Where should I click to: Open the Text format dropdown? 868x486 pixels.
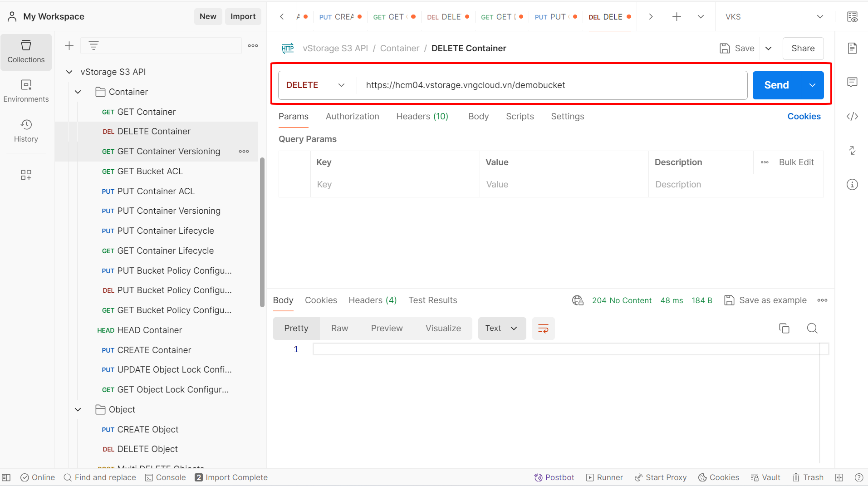point(501,328)
